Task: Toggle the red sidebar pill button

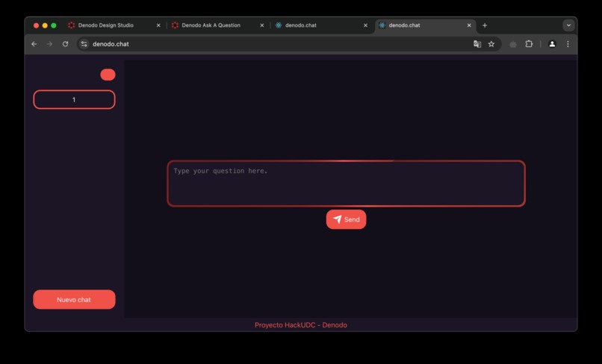Action: tap(108, 75)
